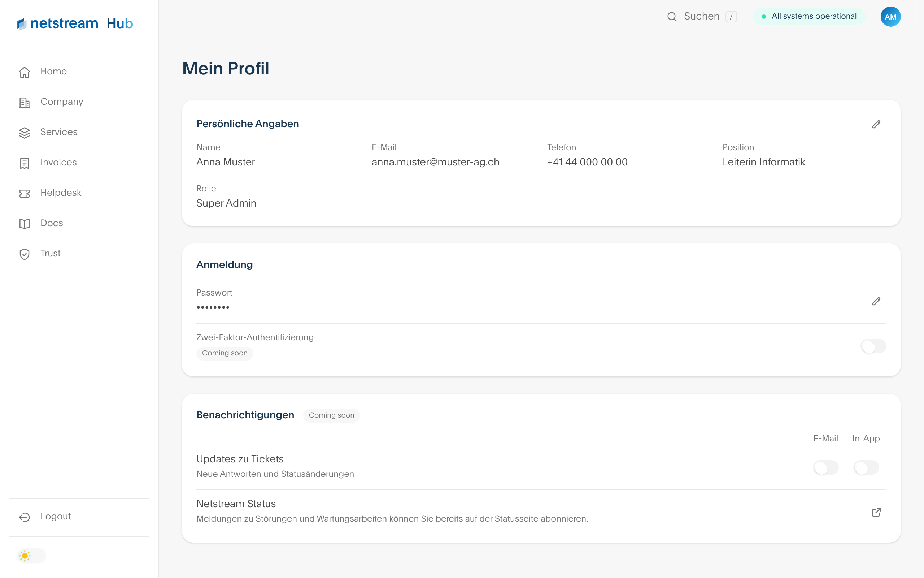Viewport: 924px width, 578px height.
Task: Click the Logout arrow icon
Action: (x=25, y=517)
